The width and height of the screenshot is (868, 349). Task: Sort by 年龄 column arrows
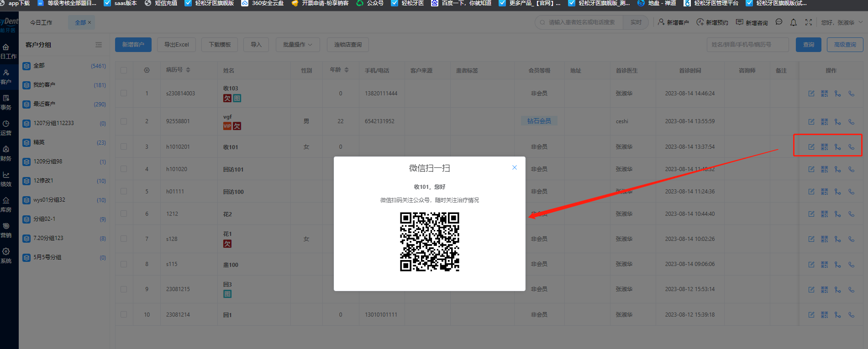click(x=347, y=70)
